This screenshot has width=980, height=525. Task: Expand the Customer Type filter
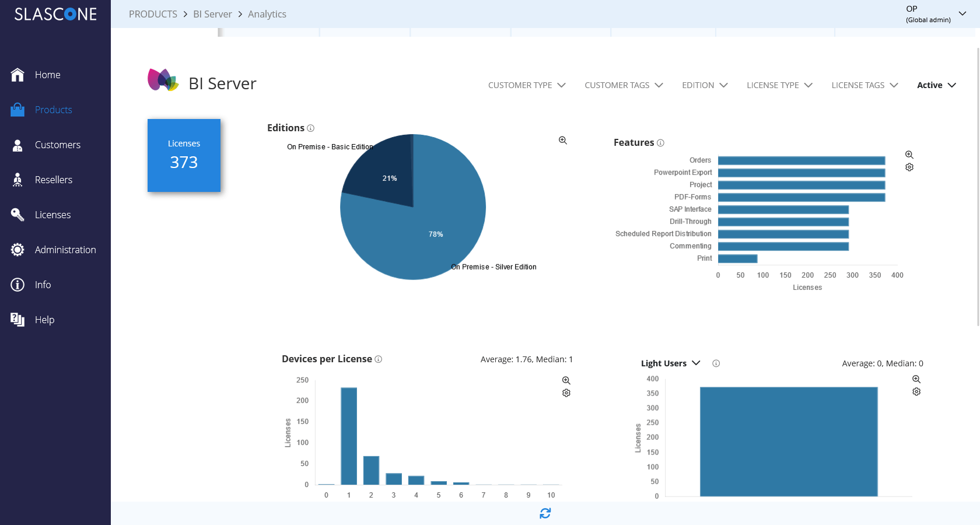526,85
